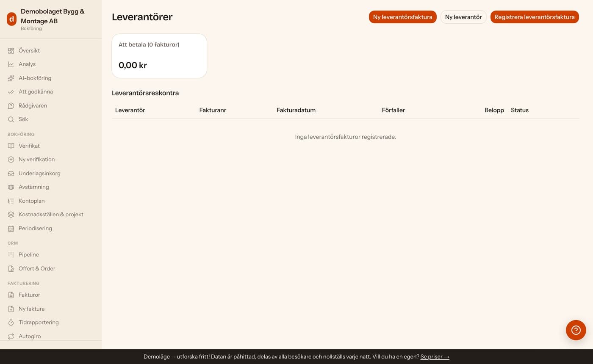Click the Att betala summary card
Screen dimensions: 593x364
pyautogui.click(x=159, y=56)
